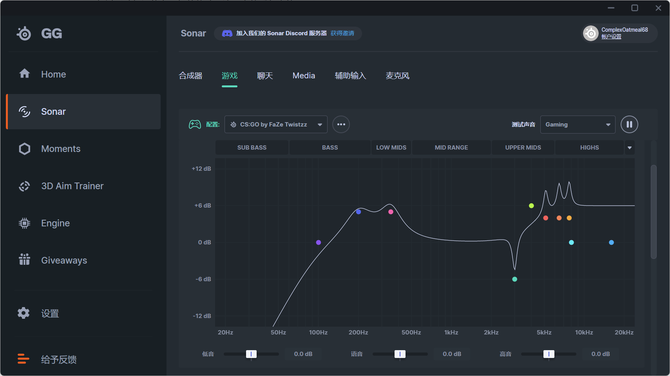Screen dimensions: 670x376
Task: Switch to the Media tab
Action: point(304,76)
